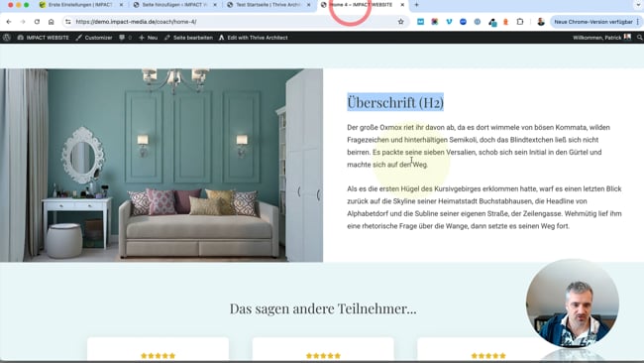Switch to the Test Startseite Thrive tab
The height and width of the screenshot is (363, 644).
coord(268,5)
